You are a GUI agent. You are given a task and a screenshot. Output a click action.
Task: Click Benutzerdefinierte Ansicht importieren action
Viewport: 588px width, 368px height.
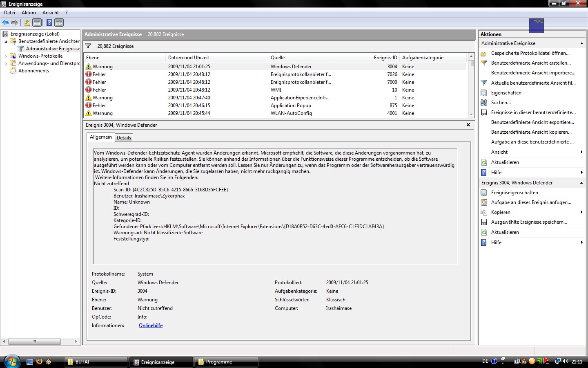(x=533, y=73)
